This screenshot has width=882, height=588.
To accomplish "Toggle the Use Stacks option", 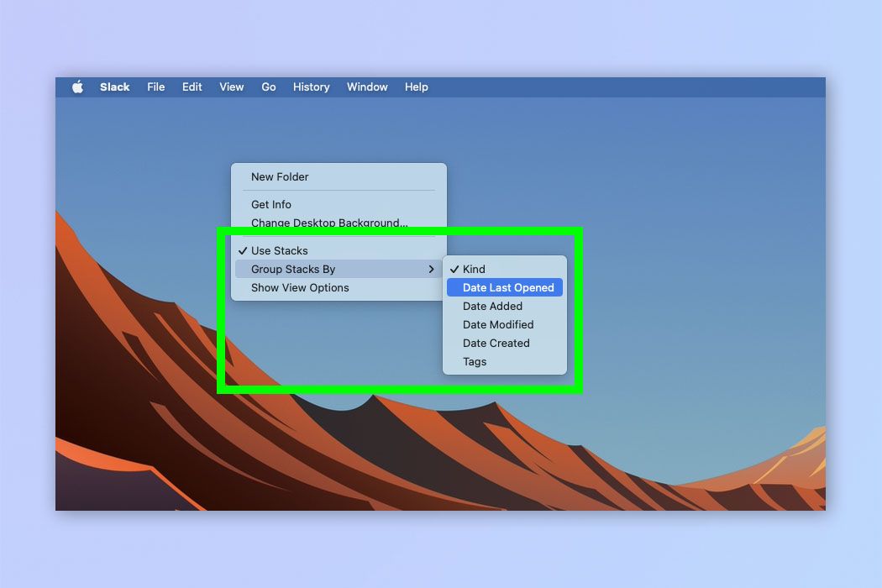I will pos(278,250).
